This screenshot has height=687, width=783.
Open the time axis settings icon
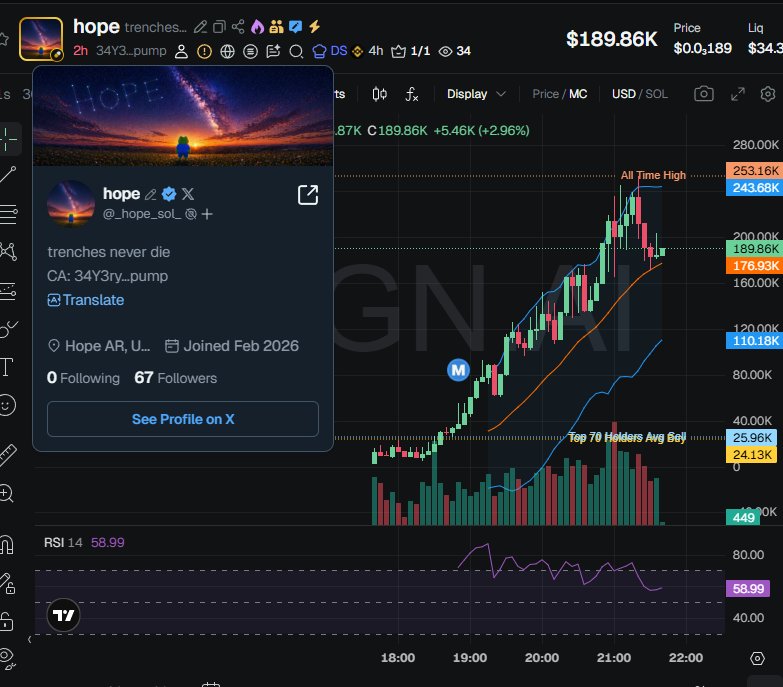[x=757, y=658]
